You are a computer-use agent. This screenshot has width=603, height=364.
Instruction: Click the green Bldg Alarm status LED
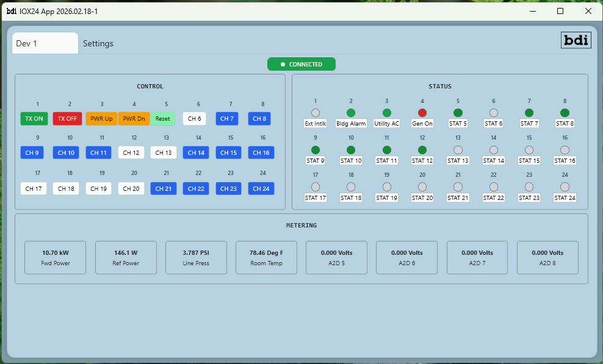coord(351,113)
